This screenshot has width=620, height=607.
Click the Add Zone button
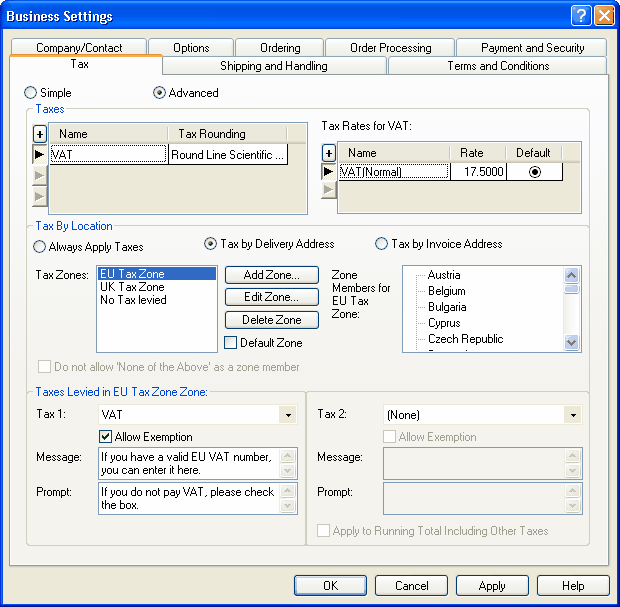(x=271, y=275)
